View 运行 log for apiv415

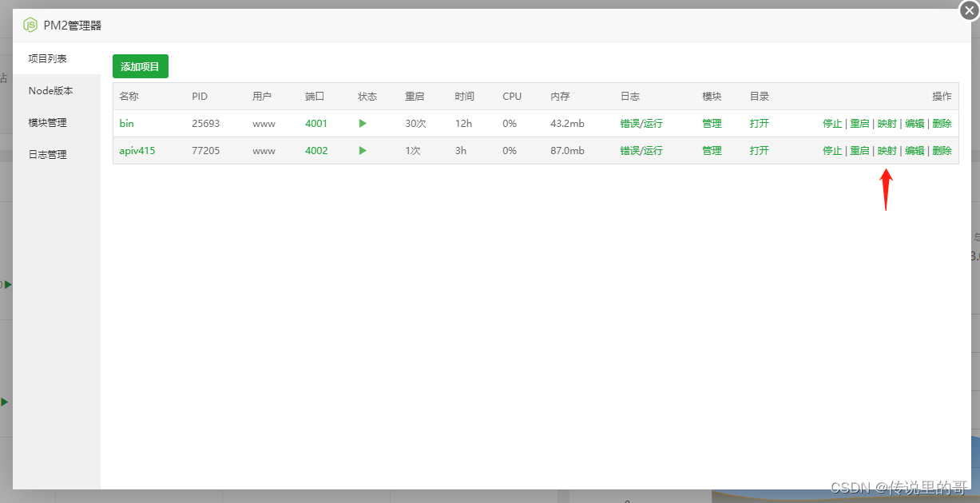653,150
